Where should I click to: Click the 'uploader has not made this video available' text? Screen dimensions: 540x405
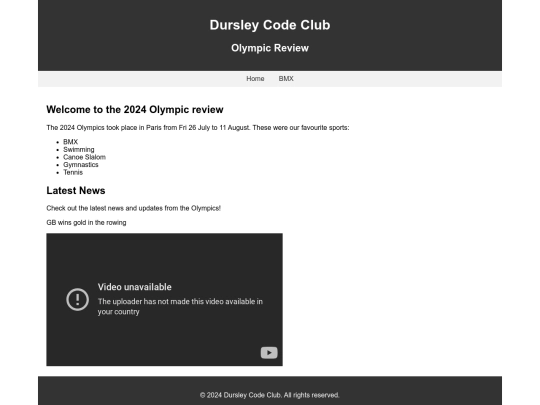click(x=180, y=307)
